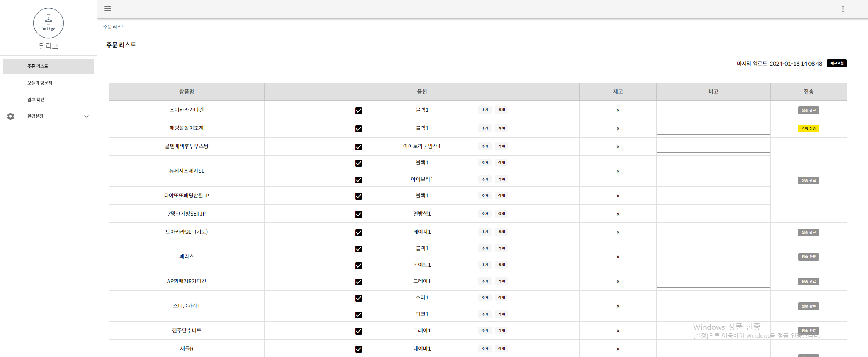This screenshot has height=357, width=868.
Task: Toggle 뉴제시소세지SL 블랙1 checkbox
Action: [358, 163]
